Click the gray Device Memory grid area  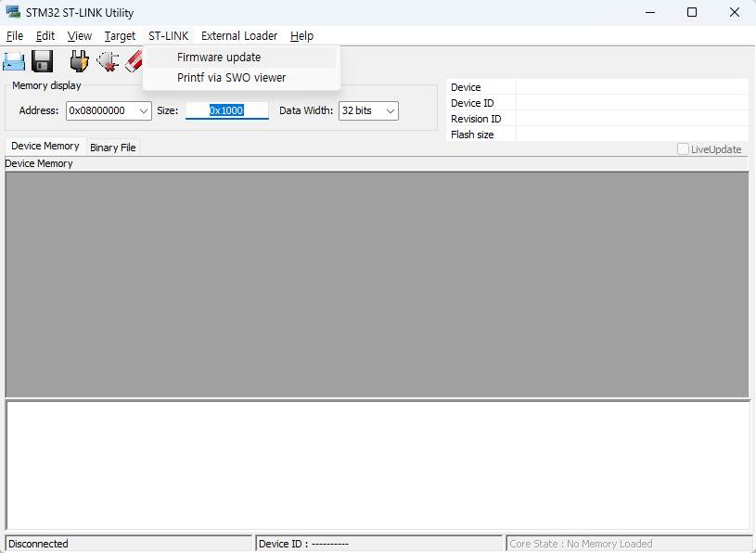click(x=377, y=285)
